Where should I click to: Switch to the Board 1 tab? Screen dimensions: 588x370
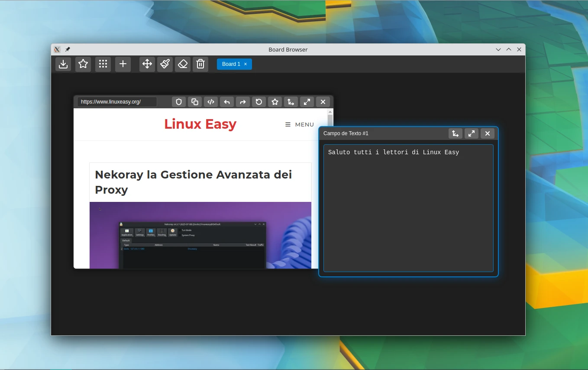pyautogui.click(x=231, y=64)
